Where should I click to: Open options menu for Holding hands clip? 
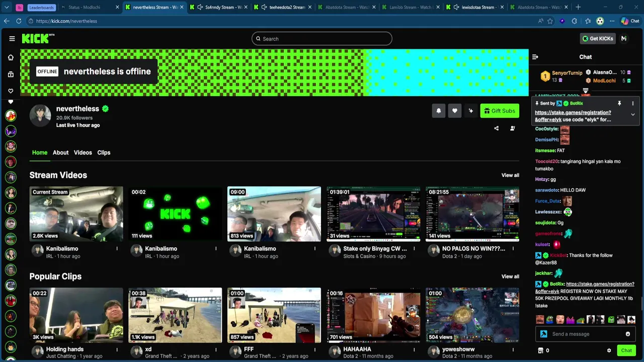tap(117, 349)
